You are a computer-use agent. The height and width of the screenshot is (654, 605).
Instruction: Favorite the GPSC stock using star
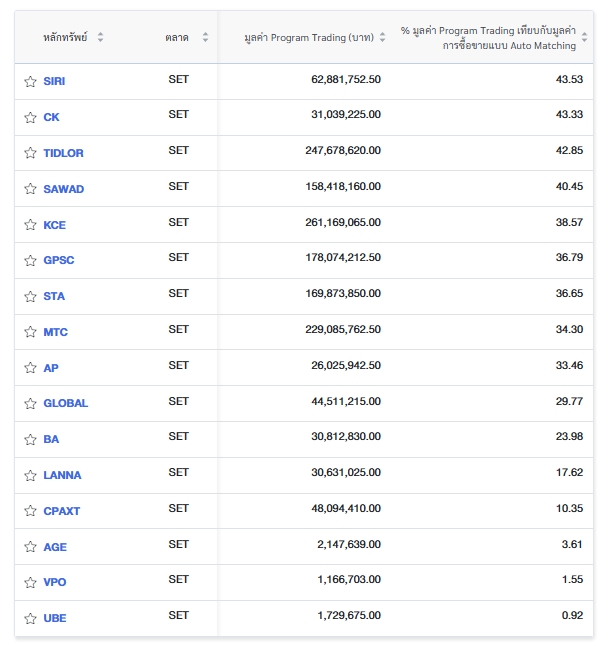click(30, 261)
